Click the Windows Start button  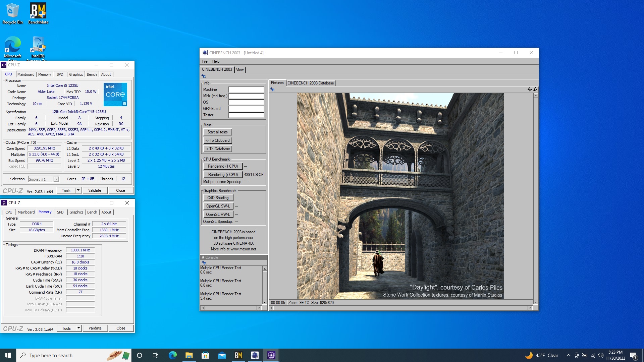(8, 355)
